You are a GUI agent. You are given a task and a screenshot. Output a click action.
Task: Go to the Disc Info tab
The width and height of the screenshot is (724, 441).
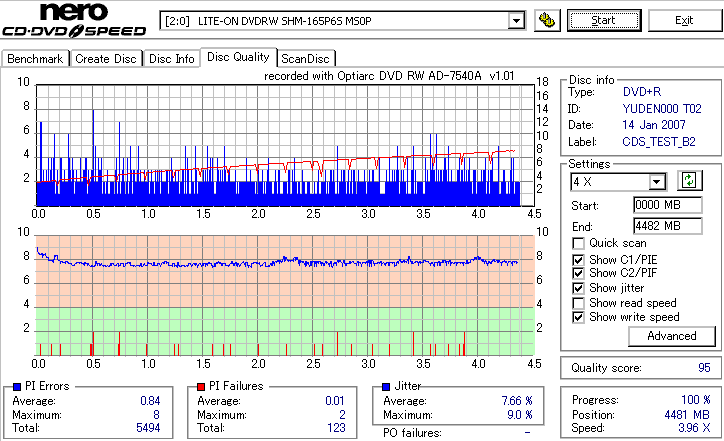pyautogui.click(x=171, y=59)
